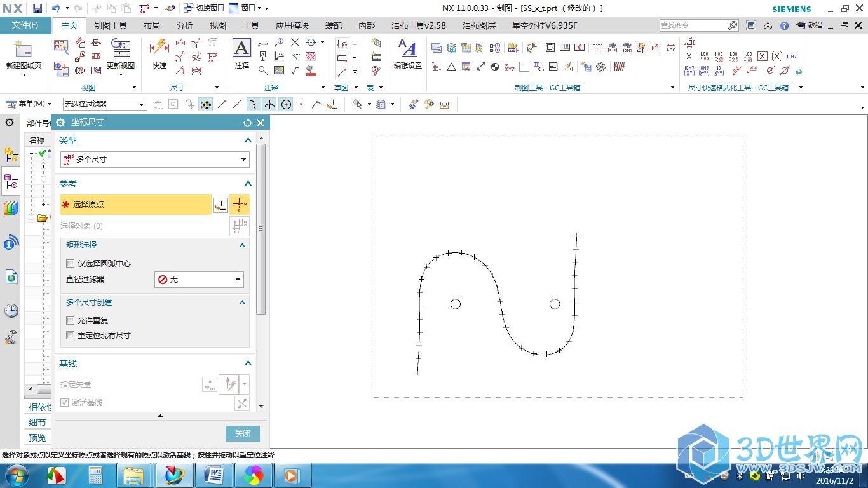Click the 教程 tutorial link
Image resolution: width=868 pixels, height=488 pixels.
pyautogui.click(x=808, y=25)
